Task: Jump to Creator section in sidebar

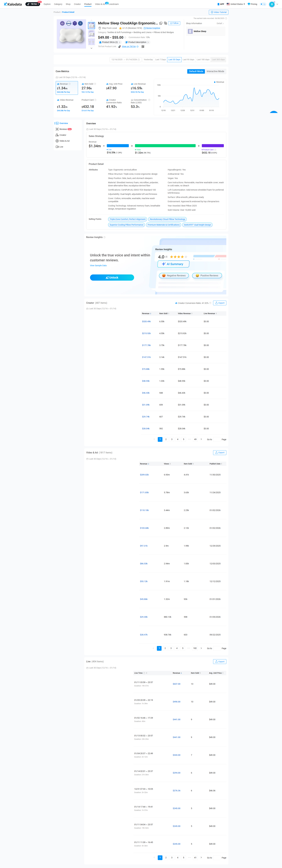Action: click(x=61, y=135)
